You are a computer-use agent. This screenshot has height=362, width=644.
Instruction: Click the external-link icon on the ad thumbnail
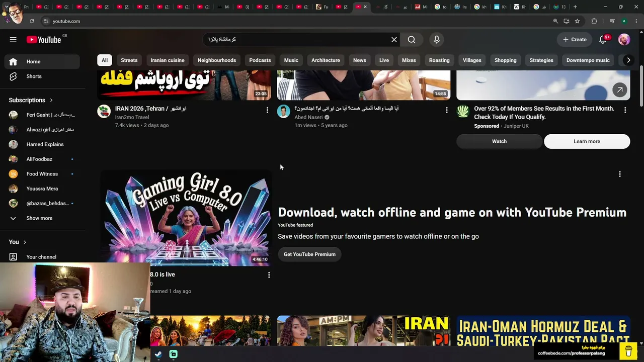(x=620, y=90)
